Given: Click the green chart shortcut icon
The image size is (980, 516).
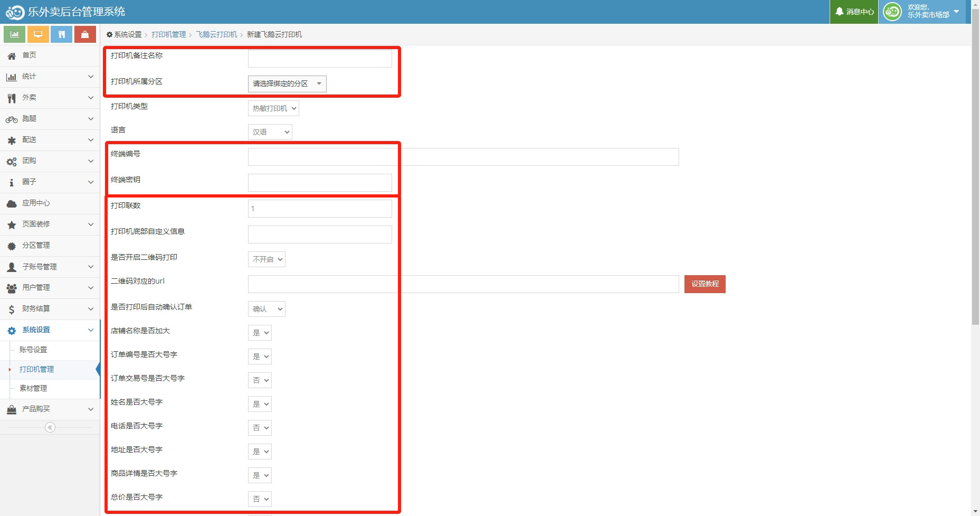Looking at the screenshot, I should [14, 34].
